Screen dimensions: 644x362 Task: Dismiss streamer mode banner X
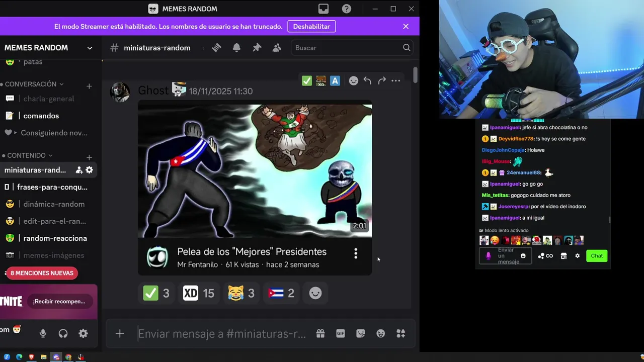406,26
